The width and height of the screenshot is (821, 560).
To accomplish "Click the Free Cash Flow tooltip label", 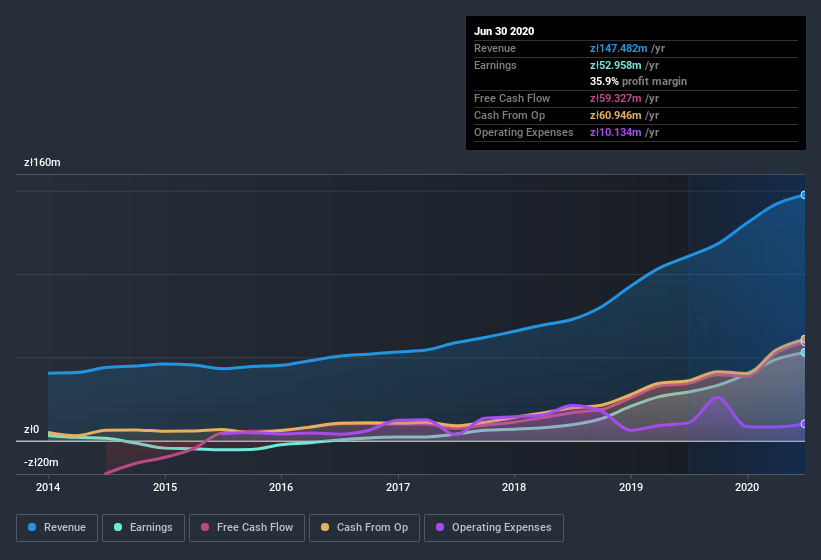I will (x=512, y=98).
